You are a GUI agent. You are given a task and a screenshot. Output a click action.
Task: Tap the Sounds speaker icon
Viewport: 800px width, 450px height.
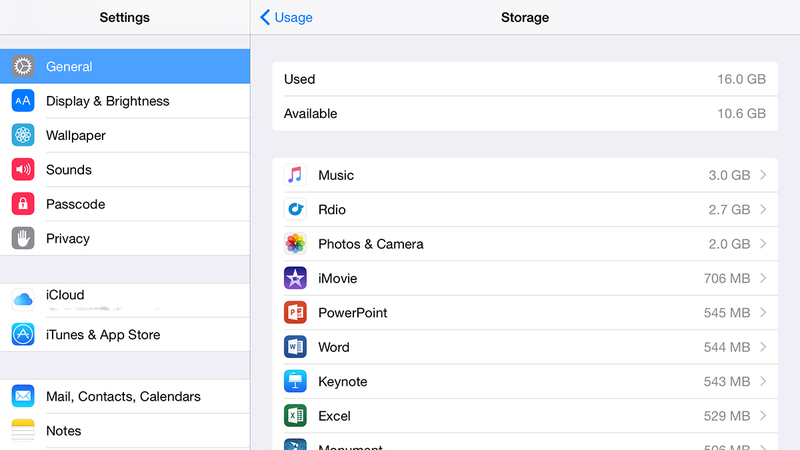pyautogui.click(x=23, y=169)
